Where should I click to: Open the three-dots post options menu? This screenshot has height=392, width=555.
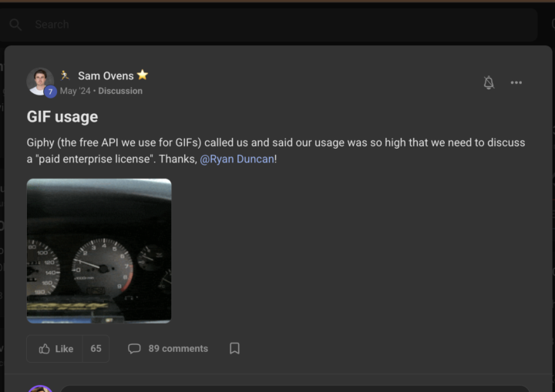[516, 82]
